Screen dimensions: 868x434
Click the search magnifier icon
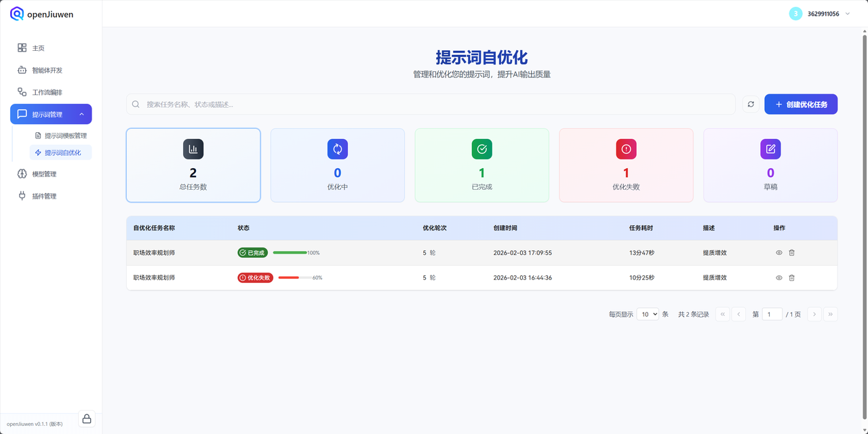(x=136, y=104)
